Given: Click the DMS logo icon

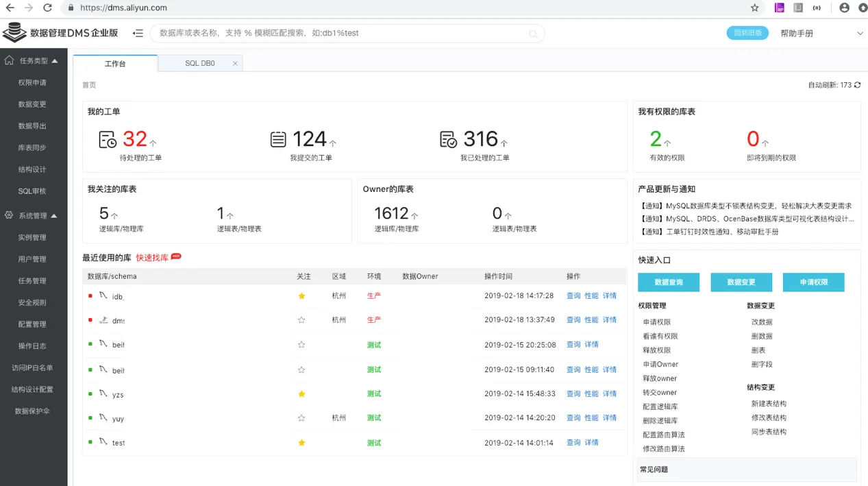Looking at the screenshot, I should pos(14,32).
